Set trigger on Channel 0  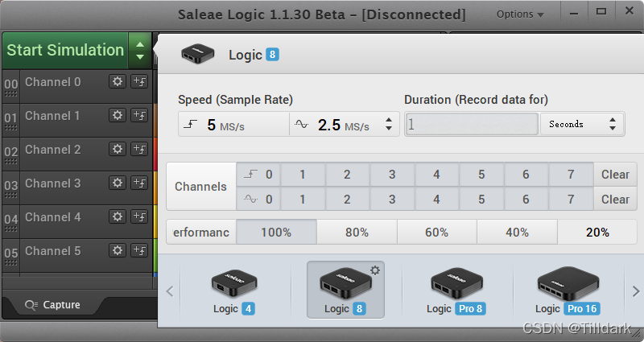(139, 81)
